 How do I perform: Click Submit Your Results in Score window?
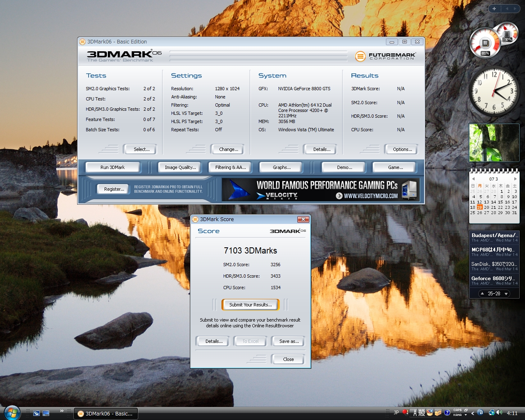click(x=250, y=305)
